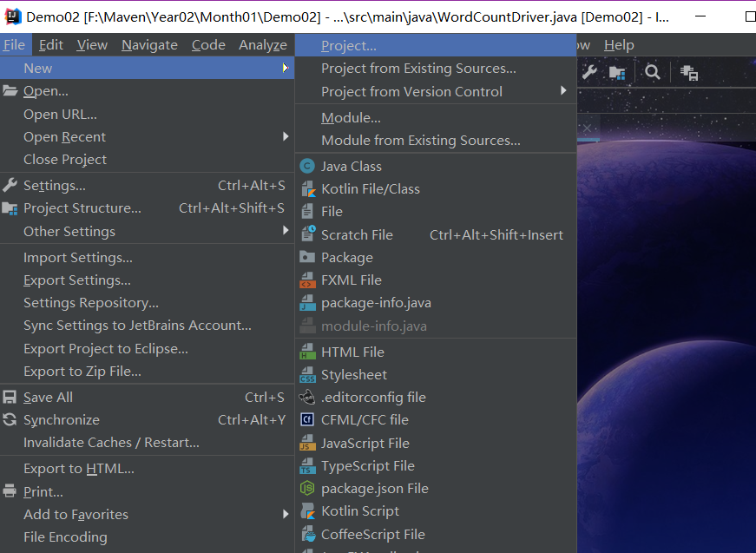Minimize the IntelliJ window
This screenshot has height=553, width=756.
(x=700, y=16)
